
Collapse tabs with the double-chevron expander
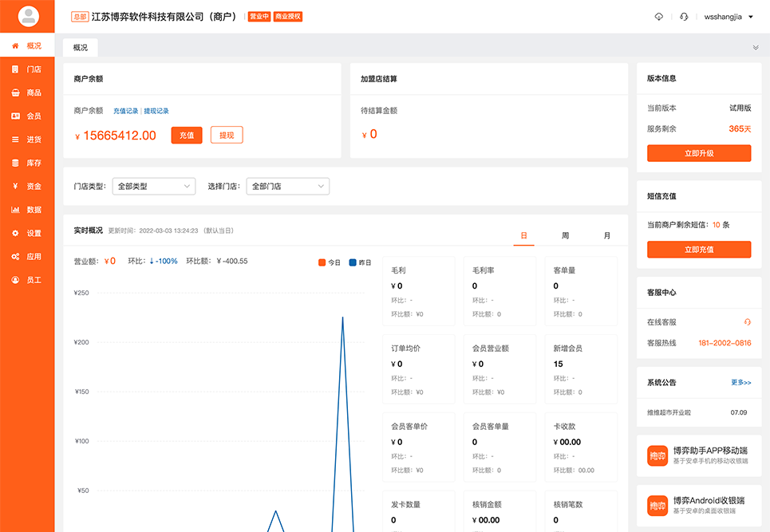pyautogui.click(x=755, y=48)
